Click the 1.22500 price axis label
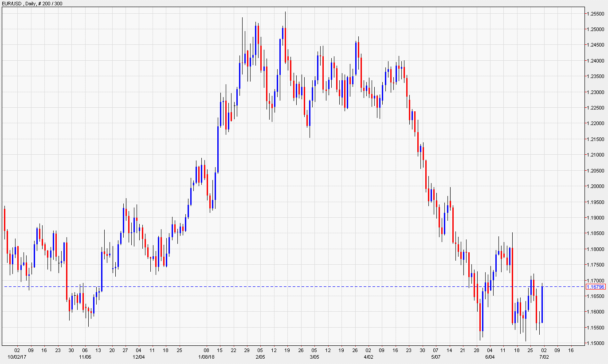Viewport: 608px width, 364px height. coord(596,108)
